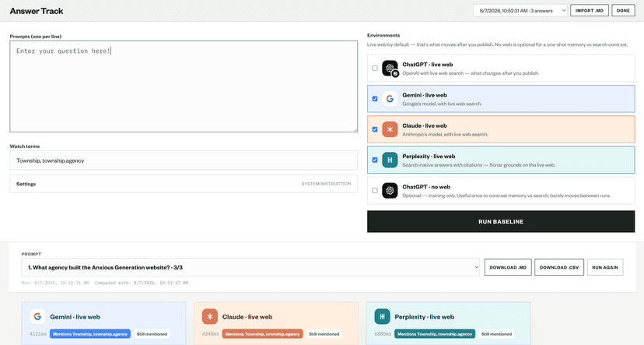644x345 pixels.
Task: Click Claude icon on the result card
Action: point(210,317)
